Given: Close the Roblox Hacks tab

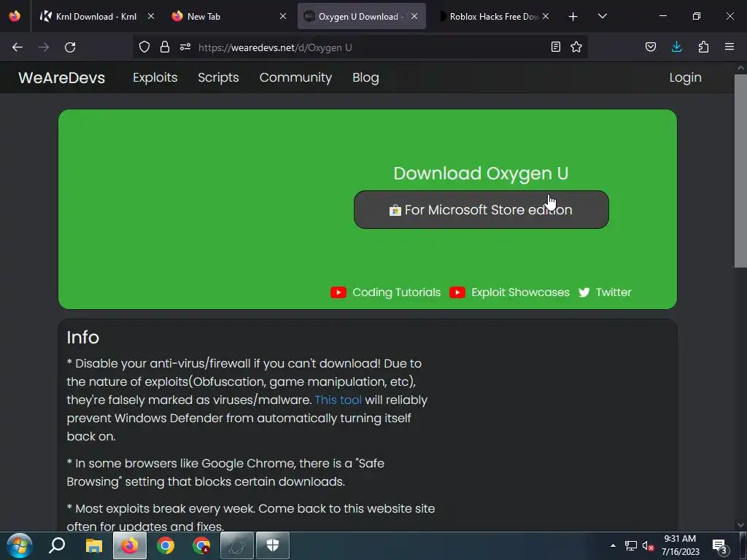Looking at the screenshot, I should tap(546, 16).
